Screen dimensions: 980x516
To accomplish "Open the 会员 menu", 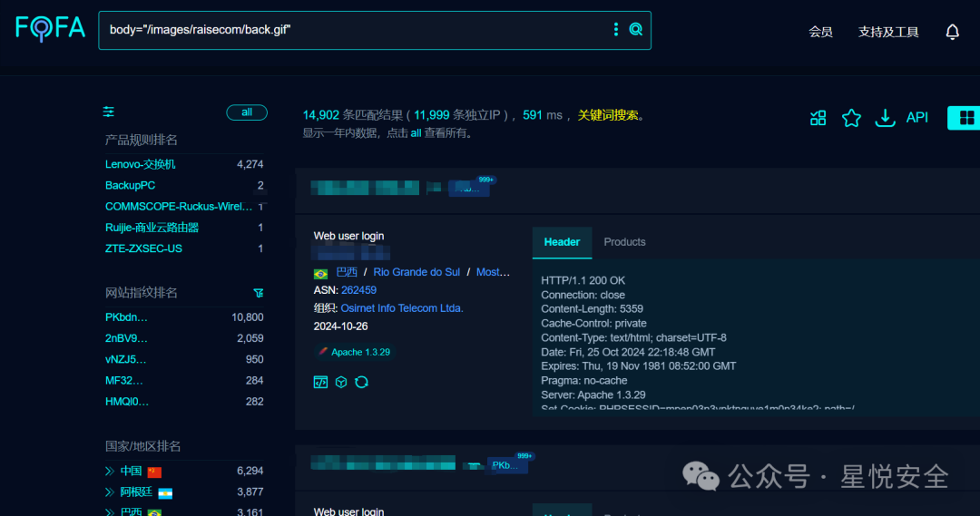I will pos(820,32).
